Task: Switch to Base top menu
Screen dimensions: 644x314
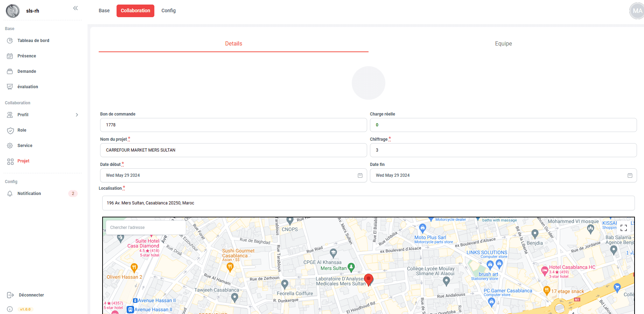Action: (104, 11)
